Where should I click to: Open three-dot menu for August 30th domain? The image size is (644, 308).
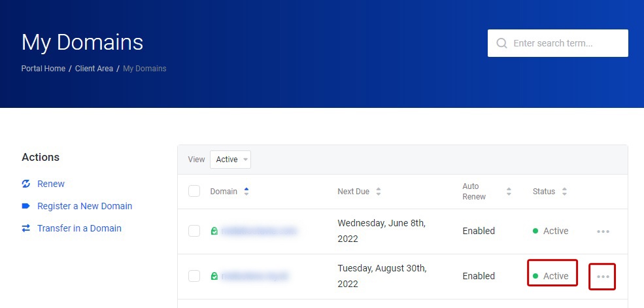(x=603, y=277)
